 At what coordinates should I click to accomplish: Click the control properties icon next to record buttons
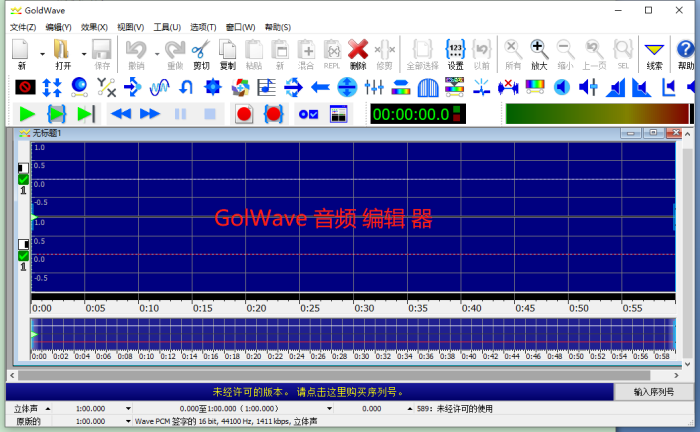pyautogui.click(x=308, y=114)
